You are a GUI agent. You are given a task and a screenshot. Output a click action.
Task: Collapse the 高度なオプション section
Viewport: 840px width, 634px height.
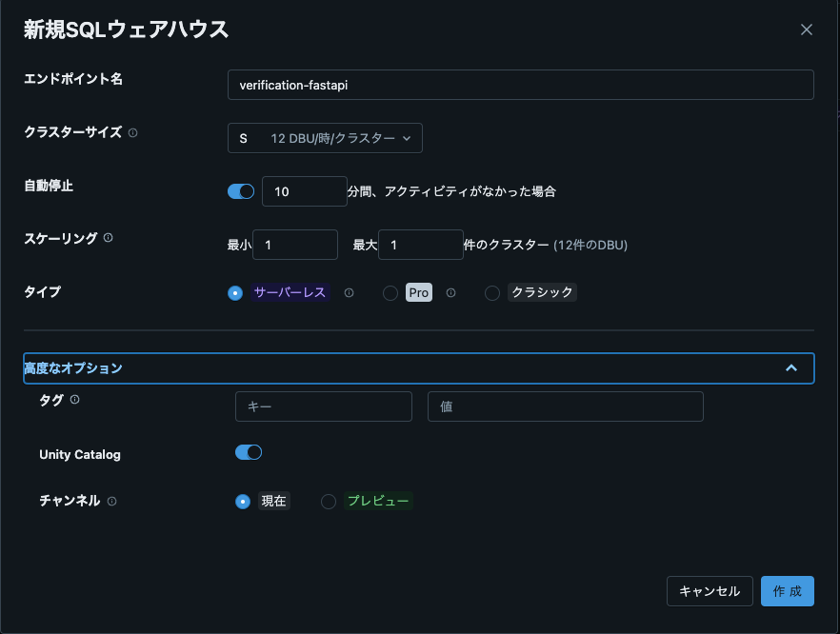[792, 368]
